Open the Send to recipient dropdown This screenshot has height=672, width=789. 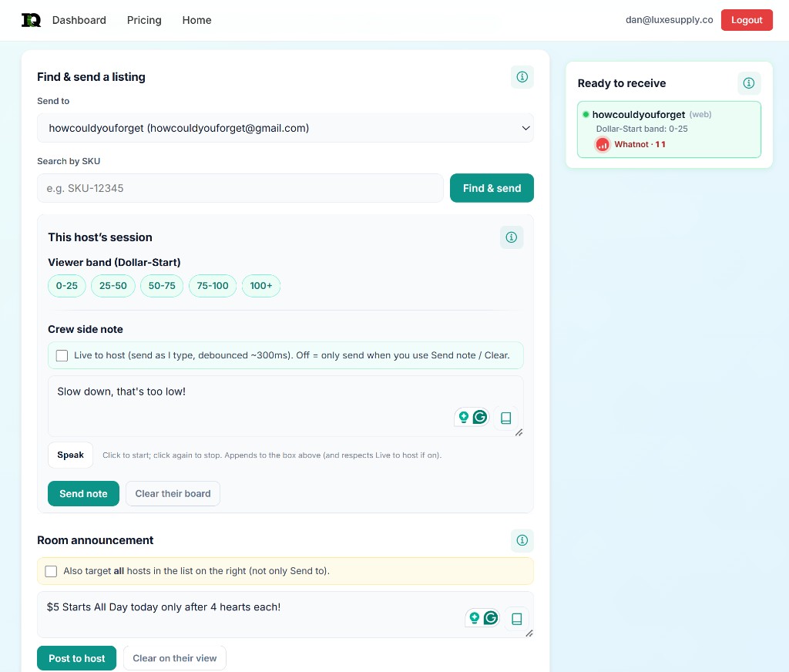click(285, 128)
